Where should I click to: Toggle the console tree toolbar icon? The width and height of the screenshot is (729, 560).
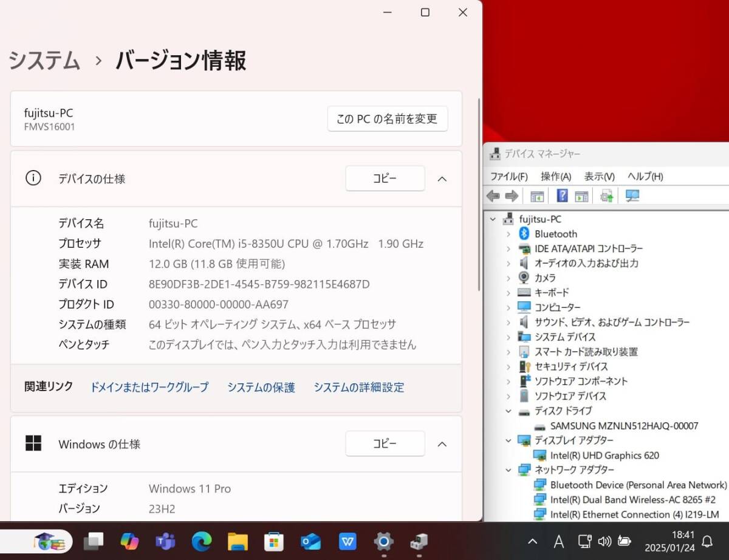[537, 196]
